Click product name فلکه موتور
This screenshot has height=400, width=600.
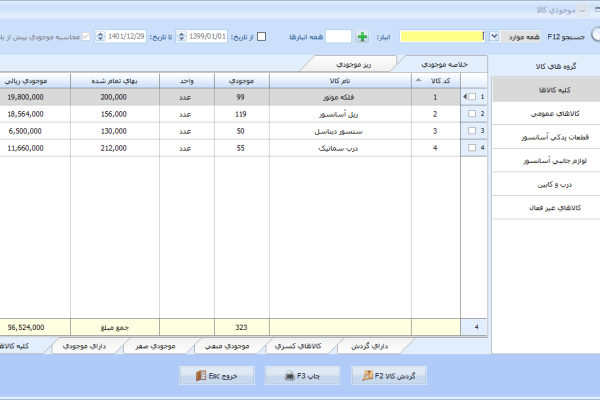[x=338, y=97]
